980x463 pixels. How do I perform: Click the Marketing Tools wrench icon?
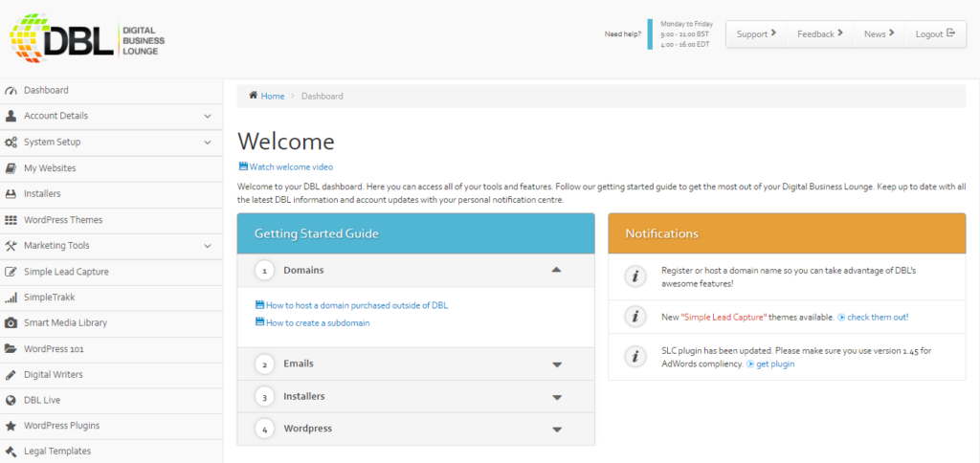[x=11, y=246]
